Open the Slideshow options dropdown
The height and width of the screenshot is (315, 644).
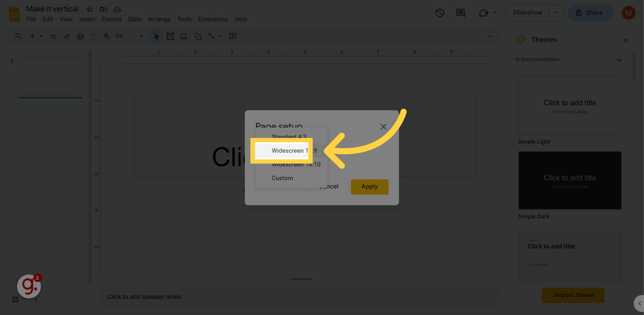click(x=557, y=13)
